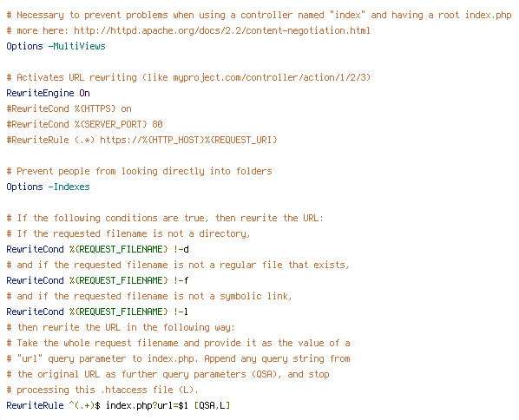Click the RewriteCond ending in !-d

point(98,249)
